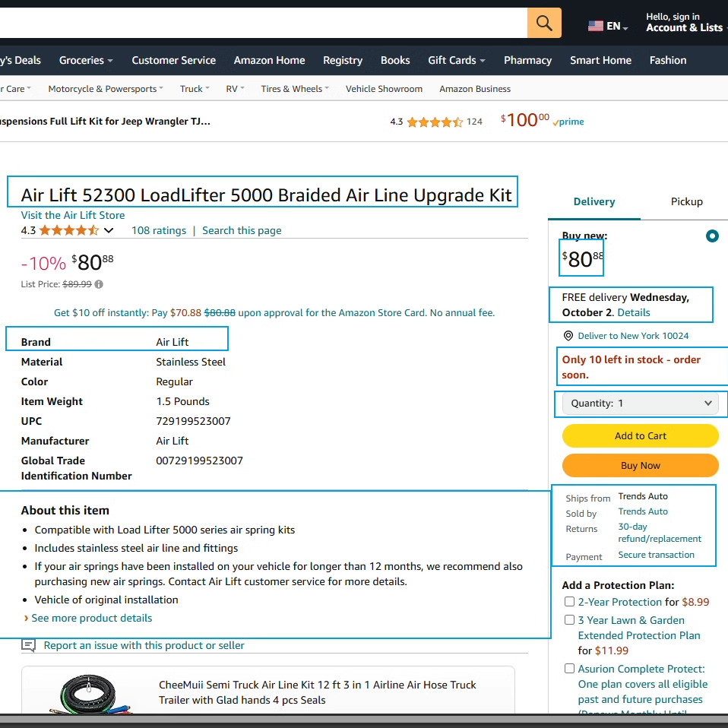Open the Amazon Store Card $10 off offer

tap(274, 313)
